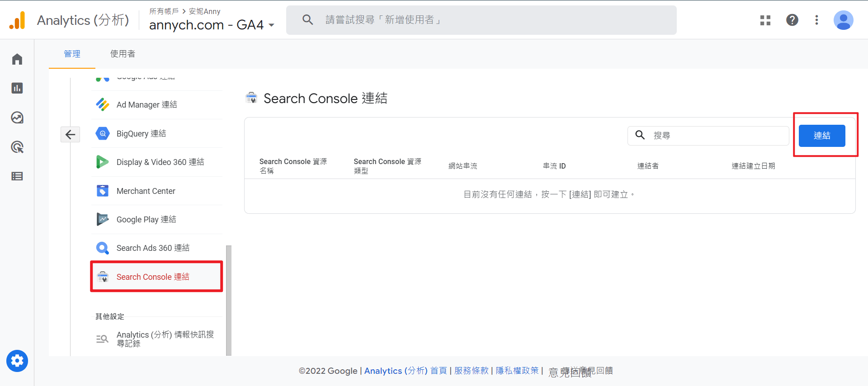Open 隱私權政策 footer link
This screenshot has height=386, width=868.
pos(517,371)
